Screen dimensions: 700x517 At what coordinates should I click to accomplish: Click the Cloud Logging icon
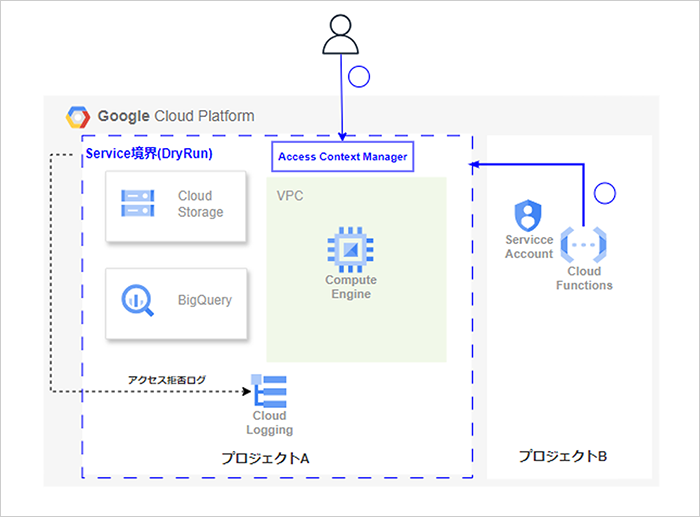[269, 391]
